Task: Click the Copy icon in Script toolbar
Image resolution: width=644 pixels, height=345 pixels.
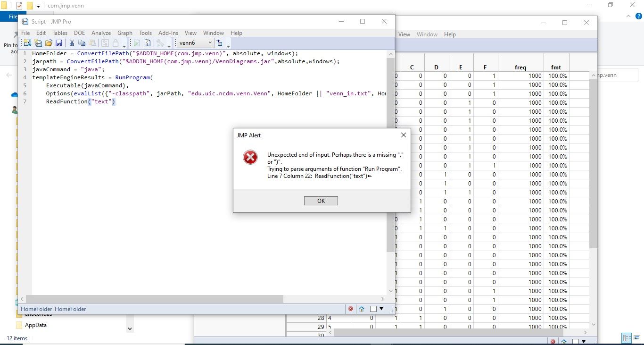Action: point(82,43)
